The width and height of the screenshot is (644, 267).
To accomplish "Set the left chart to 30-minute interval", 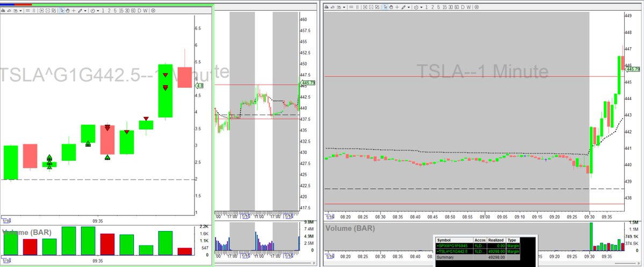I will click(127, 11).
